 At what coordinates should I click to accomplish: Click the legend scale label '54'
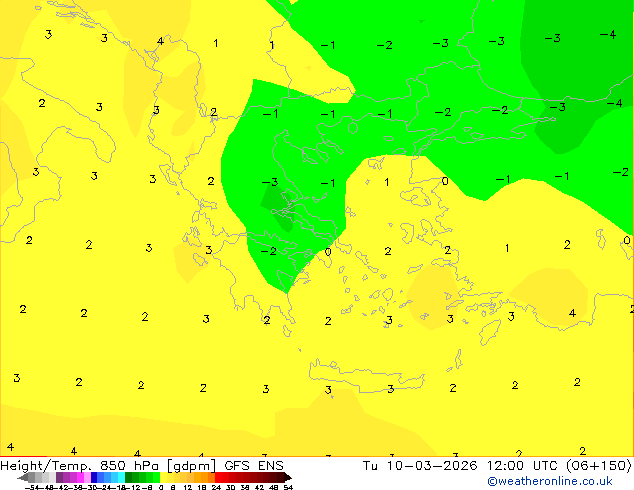click(288, 487)
